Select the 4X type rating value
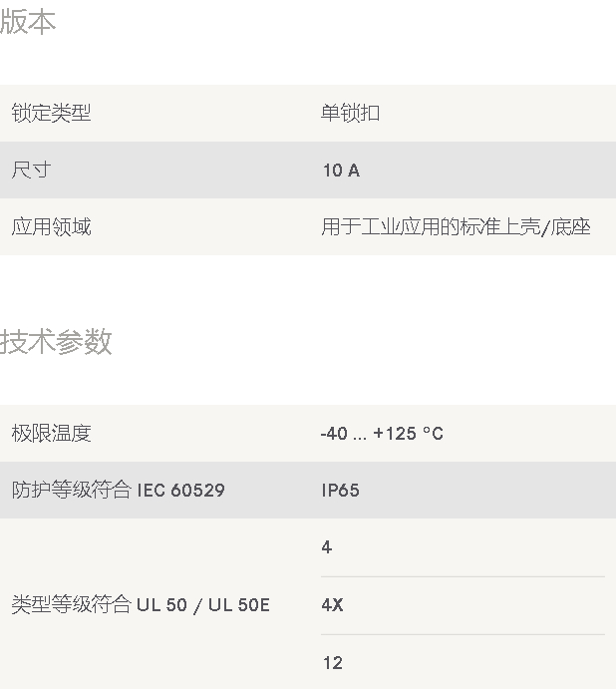The image size is (616, 689). click(332, 604)
